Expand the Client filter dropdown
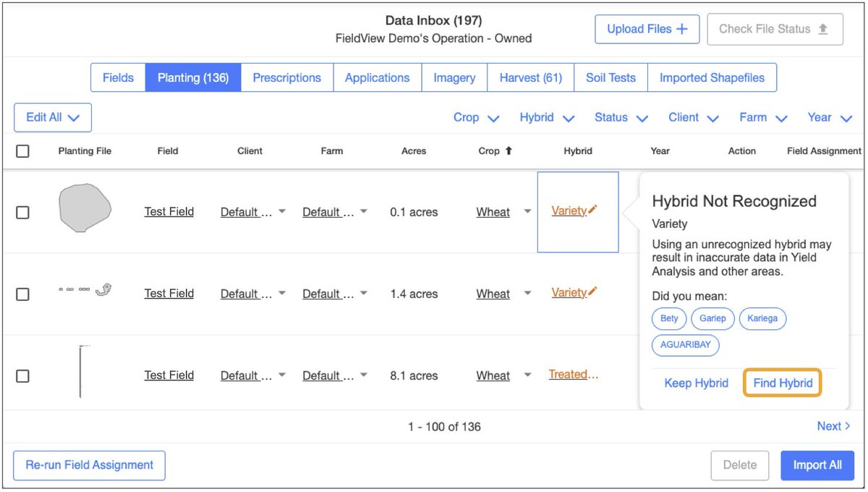Viewport: 868px width, 492px height. click(x=694, y=117)
